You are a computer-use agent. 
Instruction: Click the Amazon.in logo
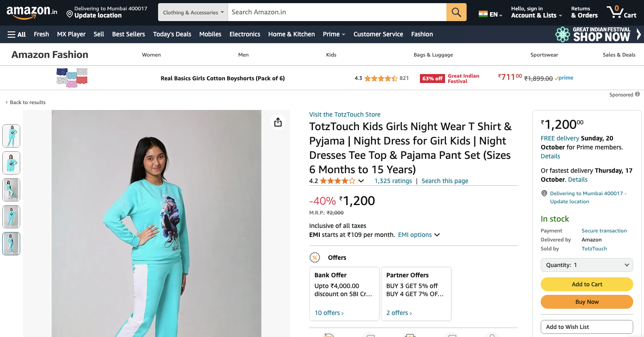32,12
